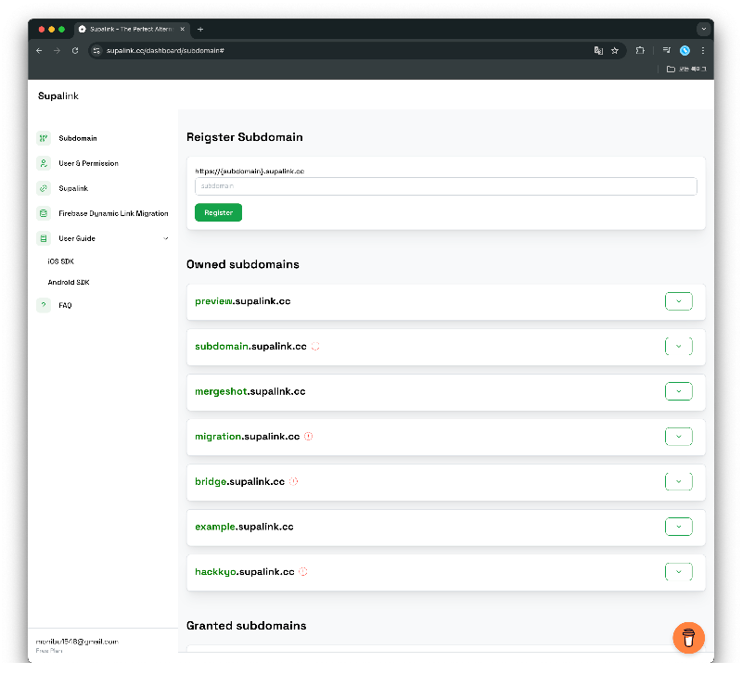The height and width of the screenshot is (700, 742).
Task: Open the browser extensions puzzle icon
Action: [x=640, y=51]
